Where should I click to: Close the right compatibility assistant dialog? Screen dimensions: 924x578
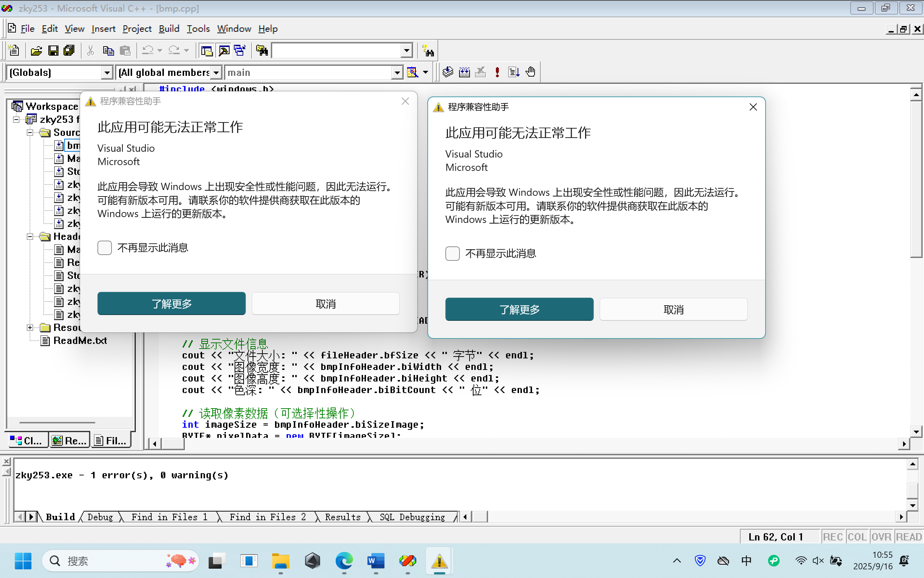point(753,107)
